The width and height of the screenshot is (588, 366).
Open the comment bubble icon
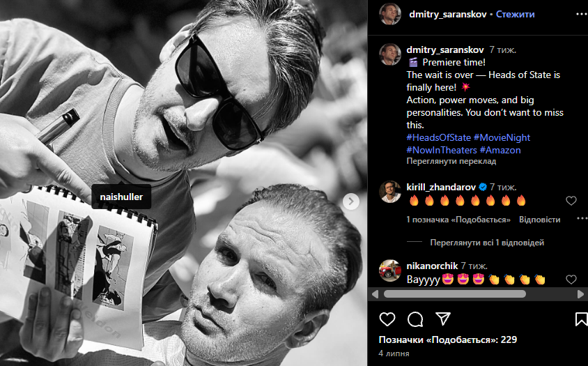coord(415,319)
